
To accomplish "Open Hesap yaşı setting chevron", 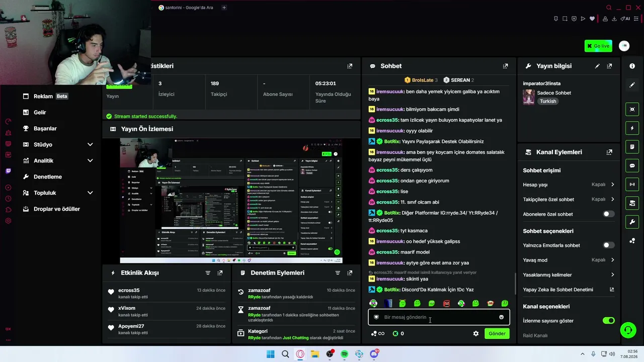I will pyautogui.click(x=612, y=185).
